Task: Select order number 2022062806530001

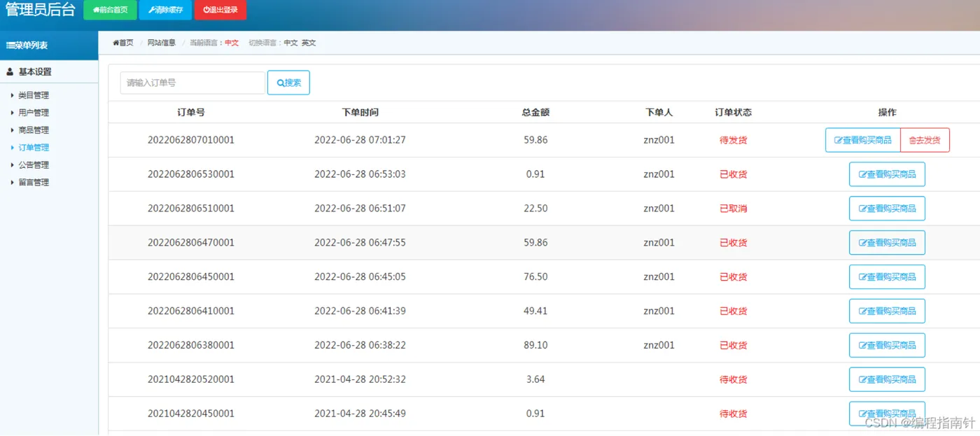Action: click(x=191, y=174)
